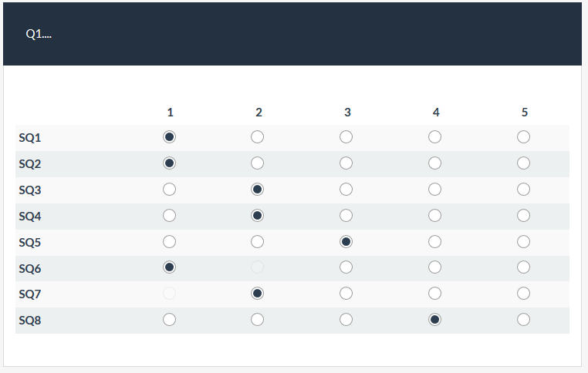The width and height of the screenshot is (588, 373).
Task: Select option 3 for SQ4
Action: tap(346, 216)
